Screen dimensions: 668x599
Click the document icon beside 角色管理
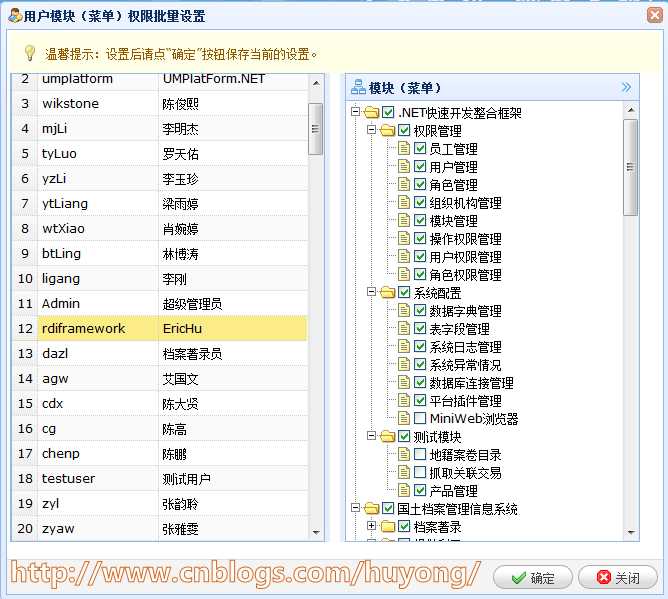[404, 184]
